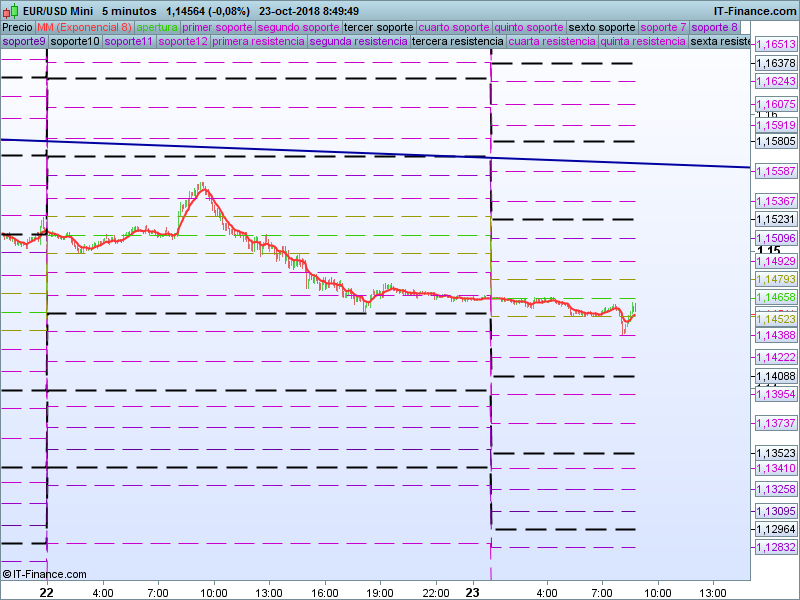Image resolution: width=800 pixels, height=600 pixels.
Task: Click the cuarto soporte legend label
Action: click(x=454, y=27)
